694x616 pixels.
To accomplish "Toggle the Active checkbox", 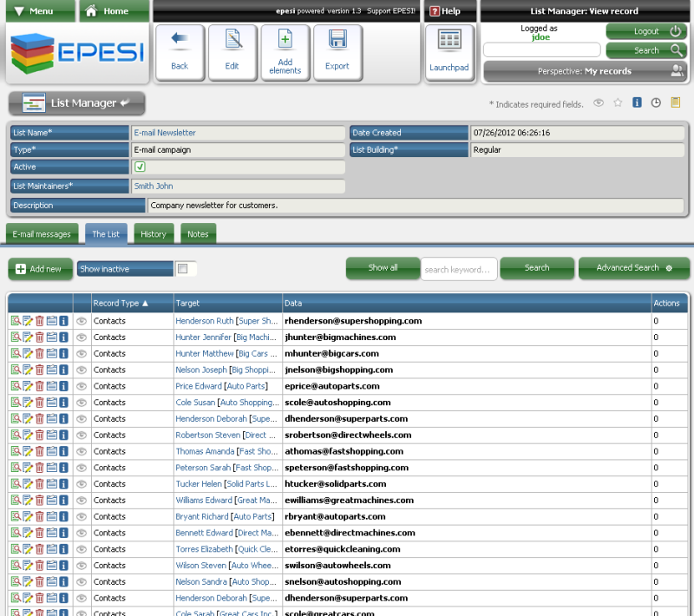I will pyautogui.click(x=140, y=167).
